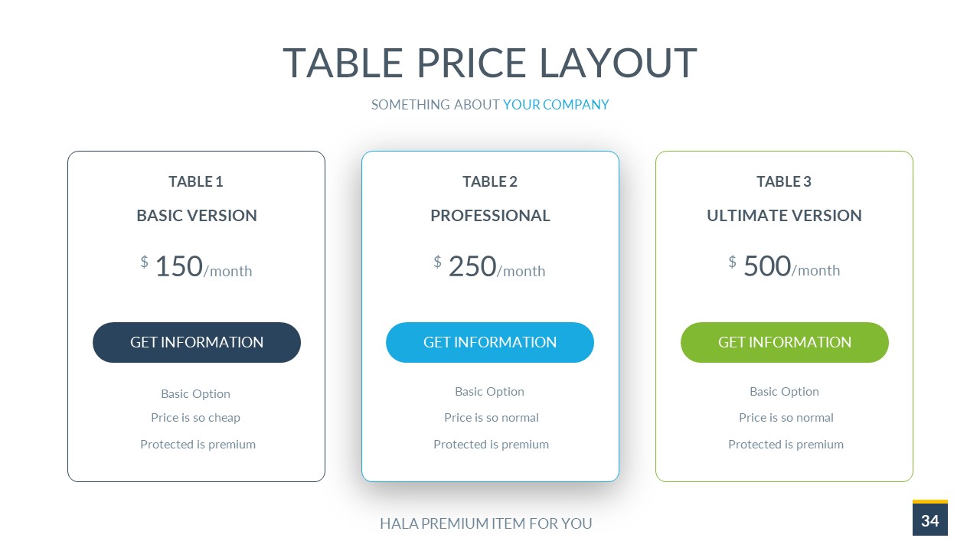Select the $150/month price

(x=197, y=267)
